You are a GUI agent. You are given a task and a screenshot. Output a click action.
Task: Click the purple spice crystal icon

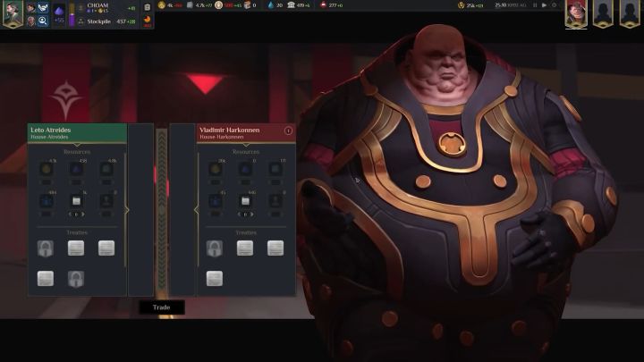tap(59, 11)
